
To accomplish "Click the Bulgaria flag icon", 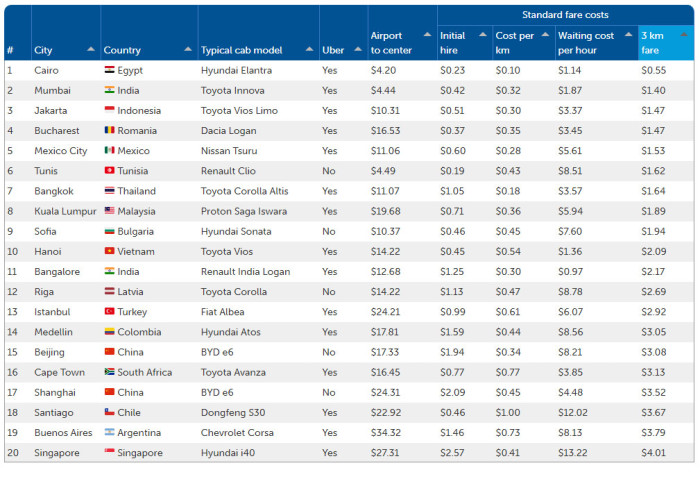I will [x=109, y=231].
